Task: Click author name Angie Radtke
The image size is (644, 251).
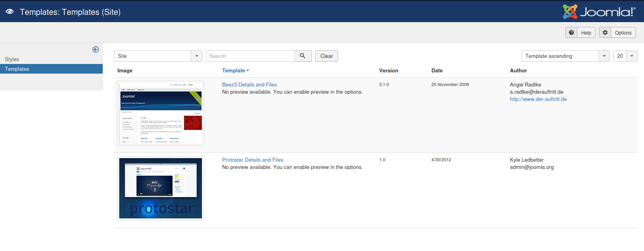Action: click(526, 84)
